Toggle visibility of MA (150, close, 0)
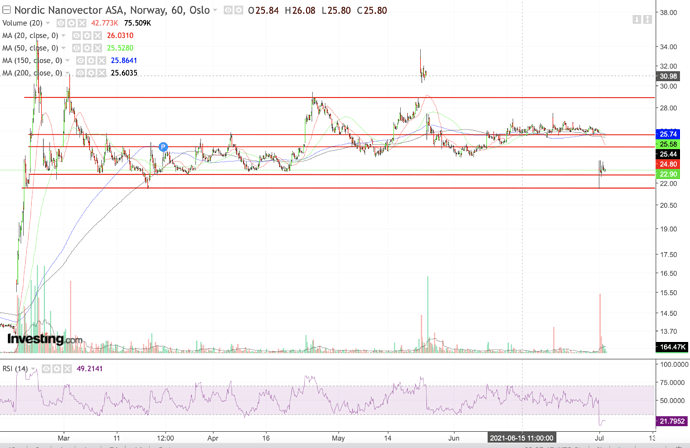690x448 pixels. (80, 60)
